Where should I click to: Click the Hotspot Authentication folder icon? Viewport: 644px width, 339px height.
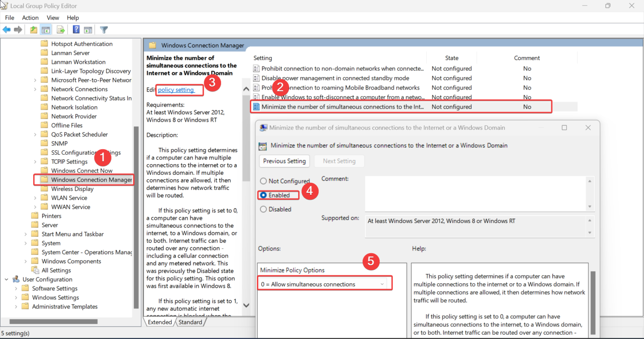(44, 44)
